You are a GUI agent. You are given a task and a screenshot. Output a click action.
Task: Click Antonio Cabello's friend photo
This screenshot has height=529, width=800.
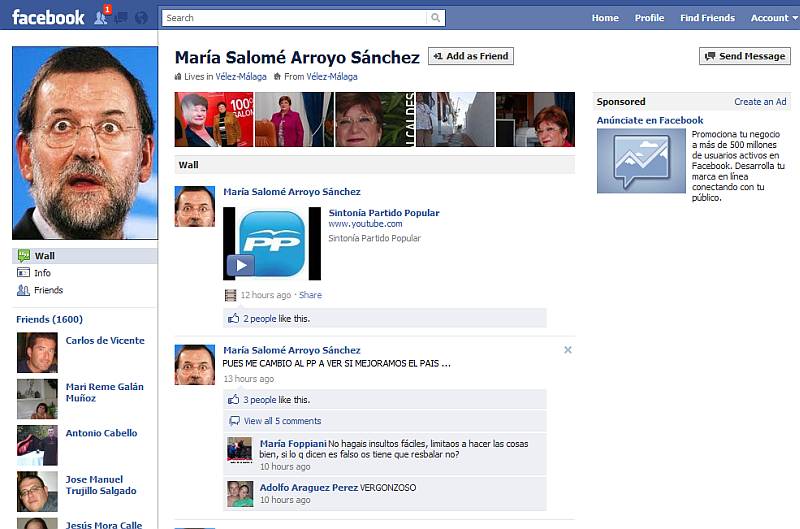coord(37,445)
